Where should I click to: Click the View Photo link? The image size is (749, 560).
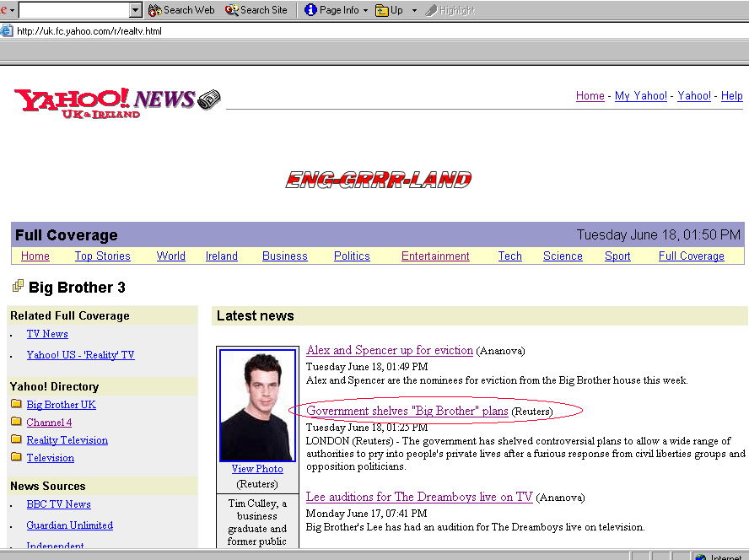coord(257,469)
